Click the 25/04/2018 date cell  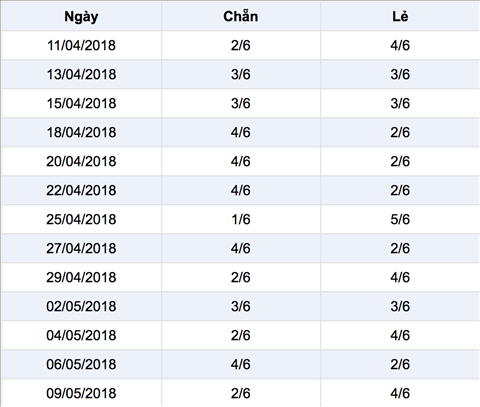coord(81,219)
